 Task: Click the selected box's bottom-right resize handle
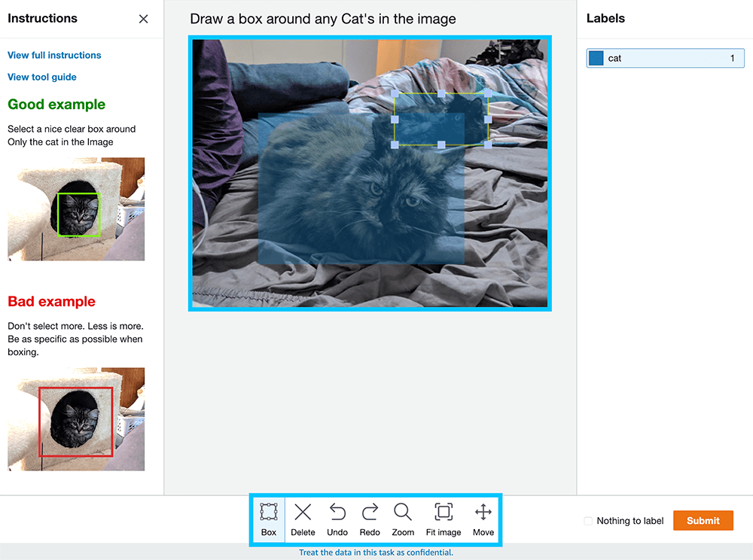point(488,144)
